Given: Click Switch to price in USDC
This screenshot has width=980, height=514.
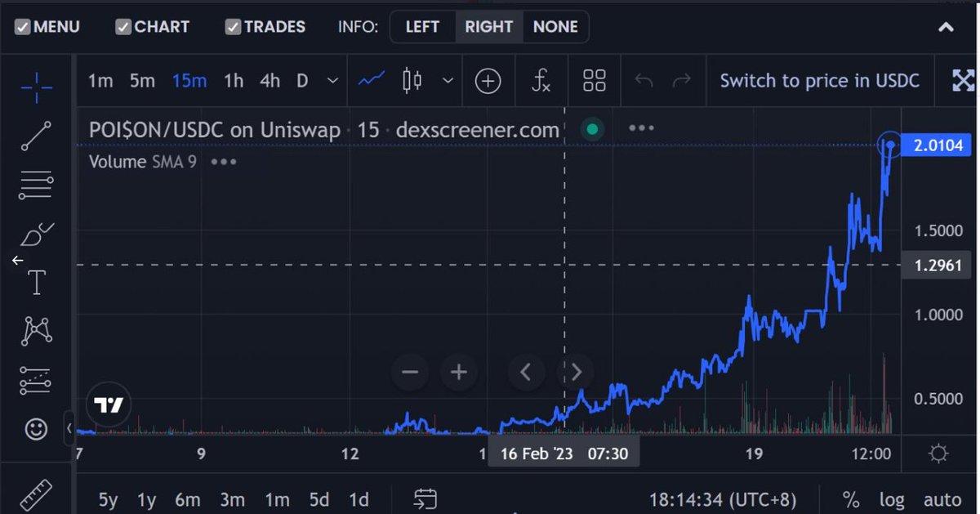Looking at the screenshot, I should tap(819, 80).
